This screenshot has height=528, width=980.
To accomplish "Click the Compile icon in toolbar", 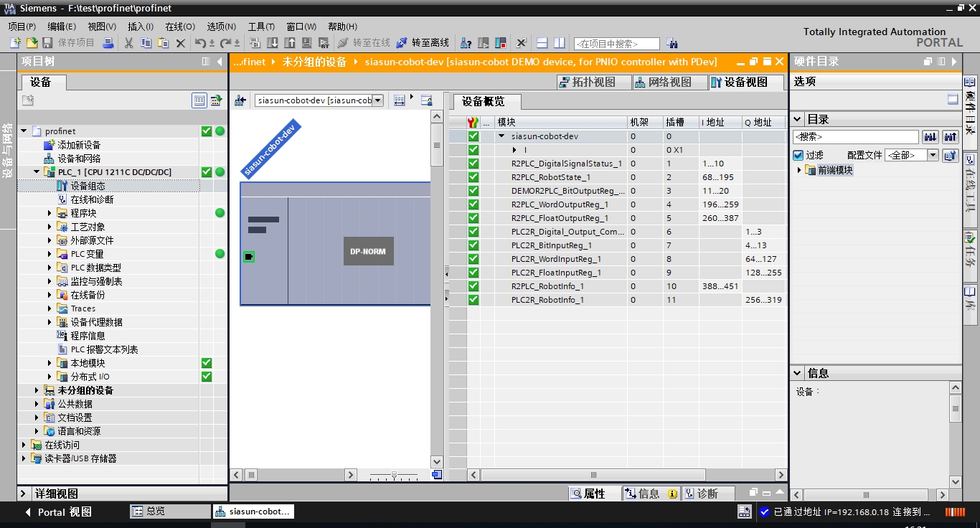I will pyautogui.click(x=255, y=43).
